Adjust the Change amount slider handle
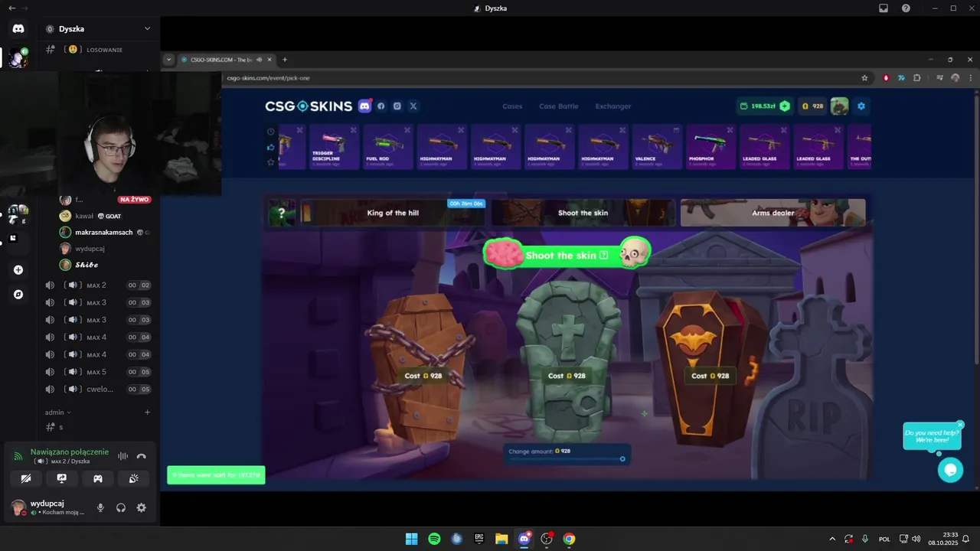Viewport: 980px width, 551px height. click(622, 458)
